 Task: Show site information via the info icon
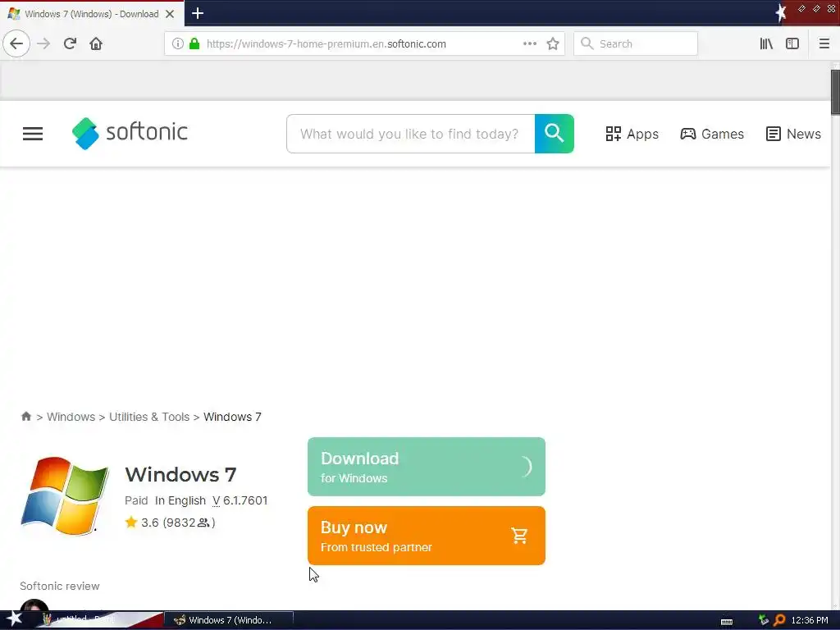click(177, 44)
